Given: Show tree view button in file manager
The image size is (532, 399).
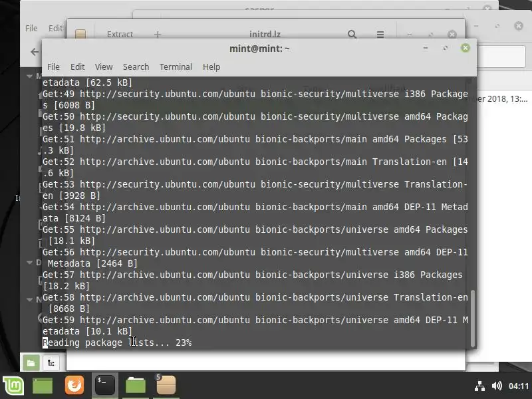Looking at the screenshot, I should pos(51,363).
